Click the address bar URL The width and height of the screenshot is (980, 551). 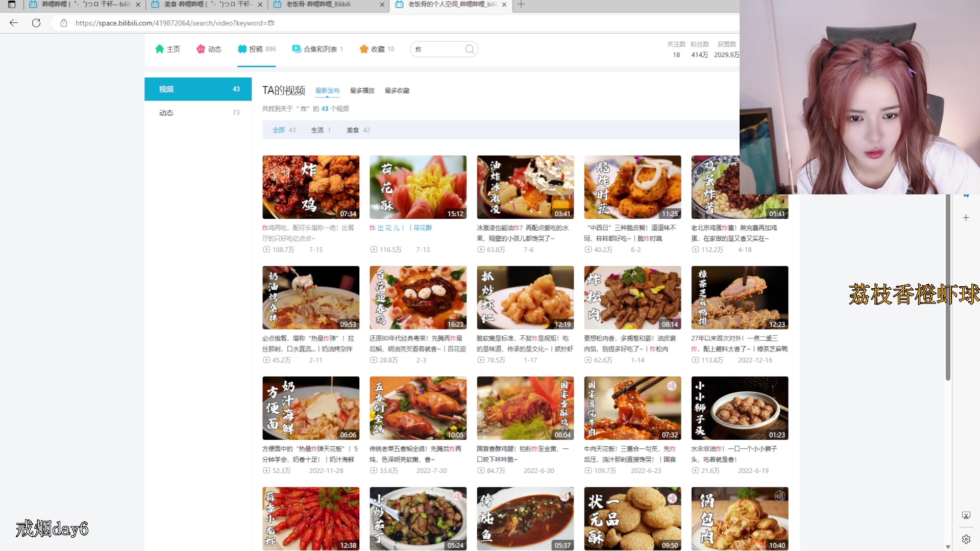(x=175, y=23)
